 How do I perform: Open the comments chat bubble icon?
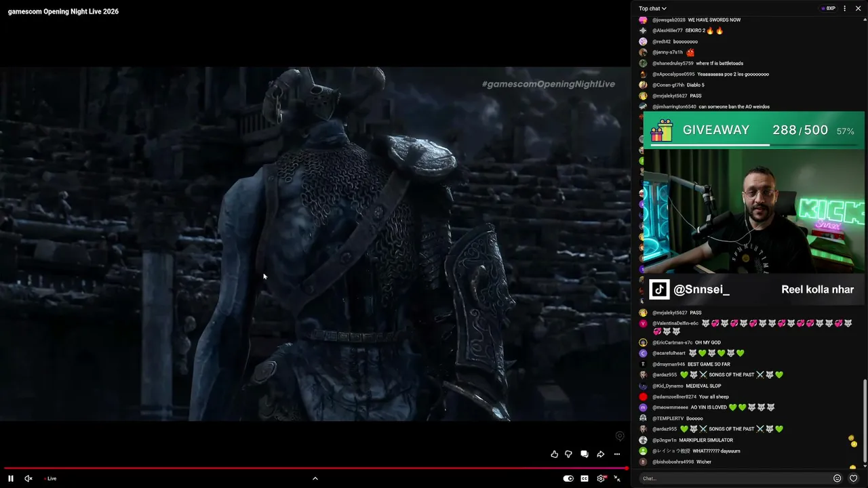pyautogui.click(x=585, y=454)
